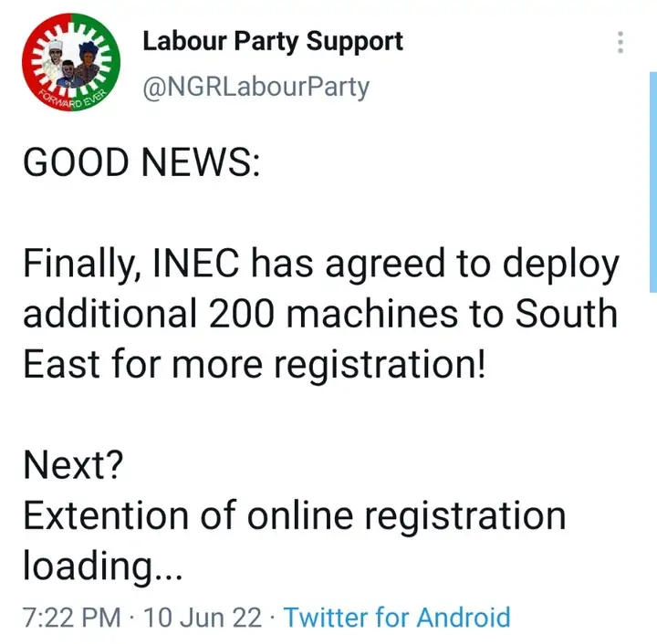
Task: Click the GOOD NEWS: heading text
Action: (x=141, y=164)
